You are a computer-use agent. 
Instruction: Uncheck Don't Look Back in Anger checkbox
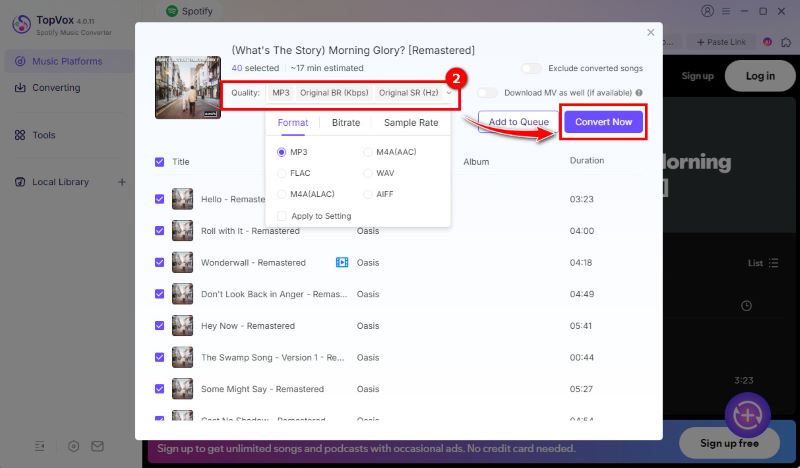160,294
